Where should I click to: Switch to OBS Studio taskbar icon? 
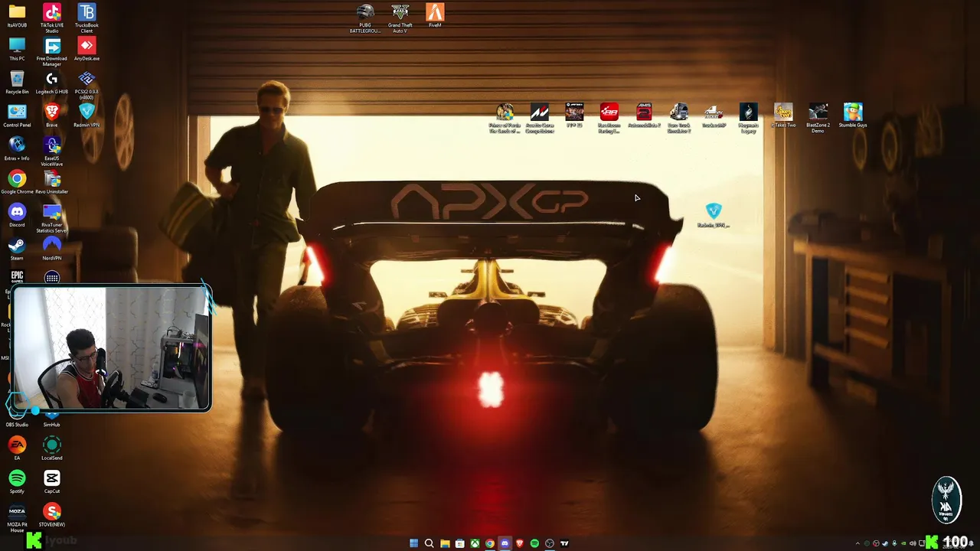(x=549, y=543)
